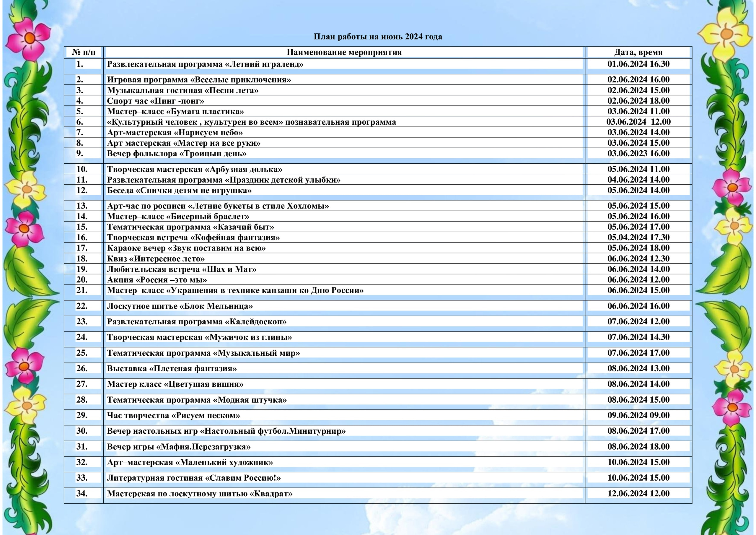756x535 pixels.
Task: Select creative workshop «Мужичок из глины»
Action: 200,337
